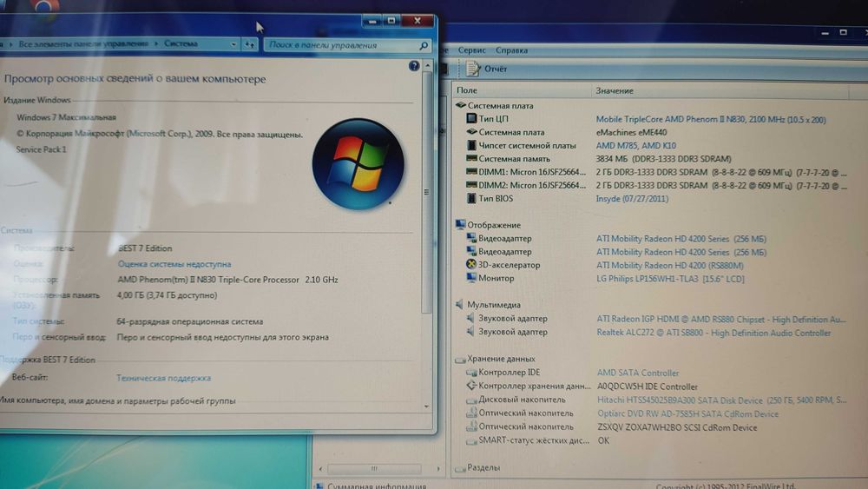The width and height of the screenshot is (868, 489).
Task: Click the DIMM2 memory module icon
Action: [x=471, y=185]
